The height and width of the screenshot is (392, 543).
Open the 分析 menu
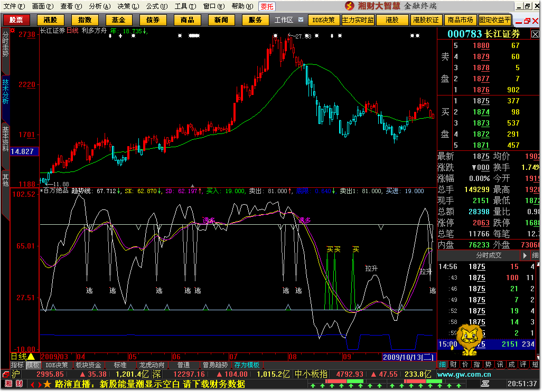coord(100,6)
